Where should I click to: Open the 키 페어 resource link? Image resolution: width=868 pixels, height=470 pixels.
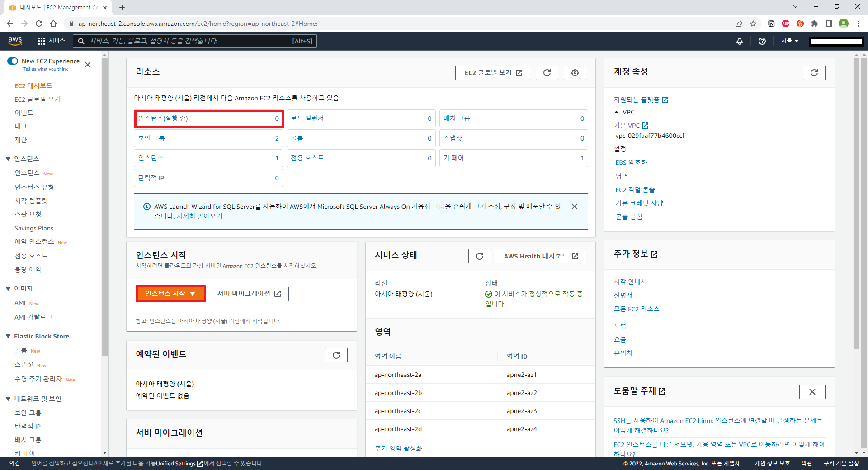tap(453, 158)
